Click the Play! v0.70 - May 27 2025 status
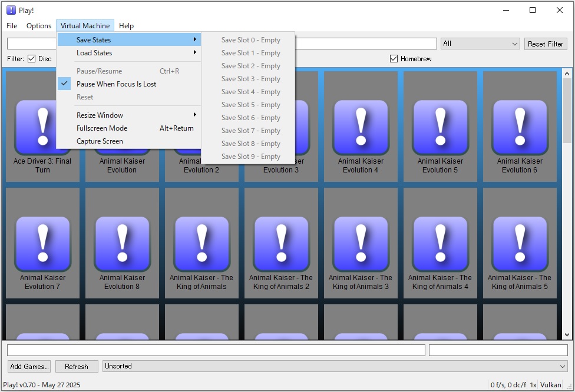 coord(42,385)
